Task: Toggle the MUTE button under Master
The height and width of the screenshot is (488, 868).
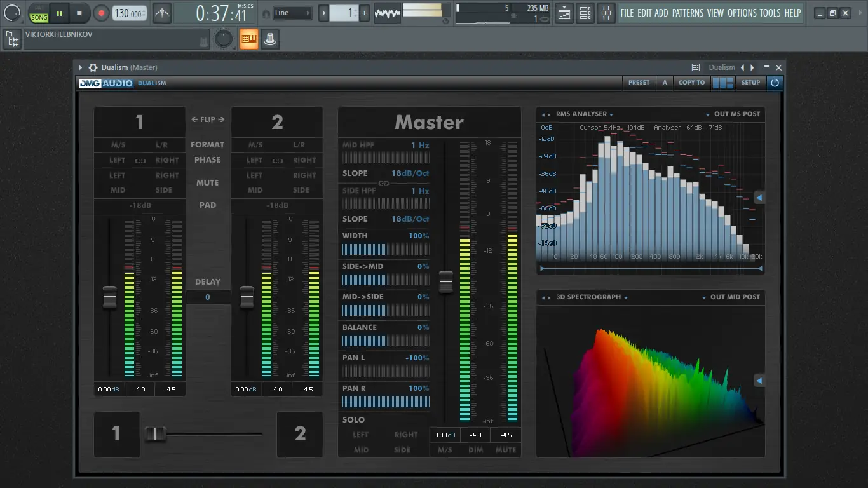Action: [x=506, y=450]
